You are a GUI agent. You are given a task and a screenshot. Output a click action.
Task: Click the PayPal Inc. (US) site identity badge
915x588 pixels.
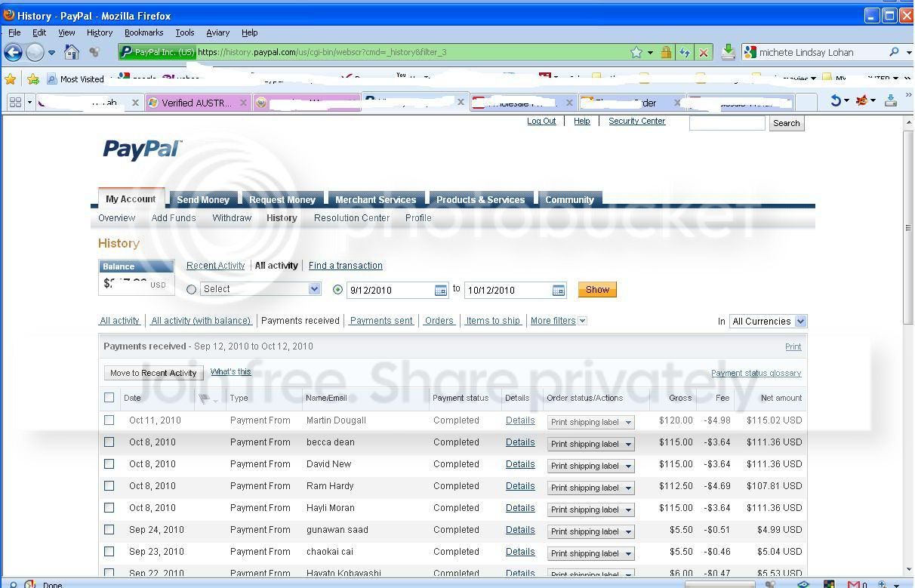(x=158, y=52)
